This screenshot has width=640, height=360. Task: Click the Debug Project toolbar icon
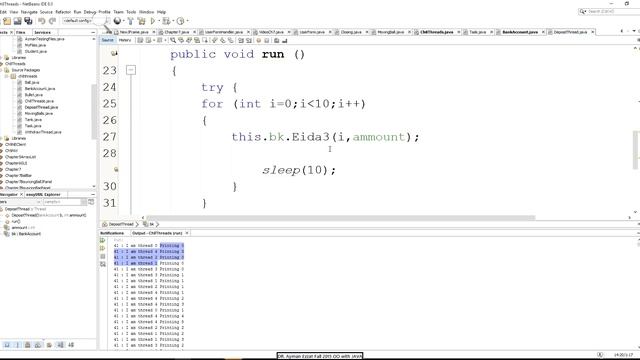(x=166, y=21)
